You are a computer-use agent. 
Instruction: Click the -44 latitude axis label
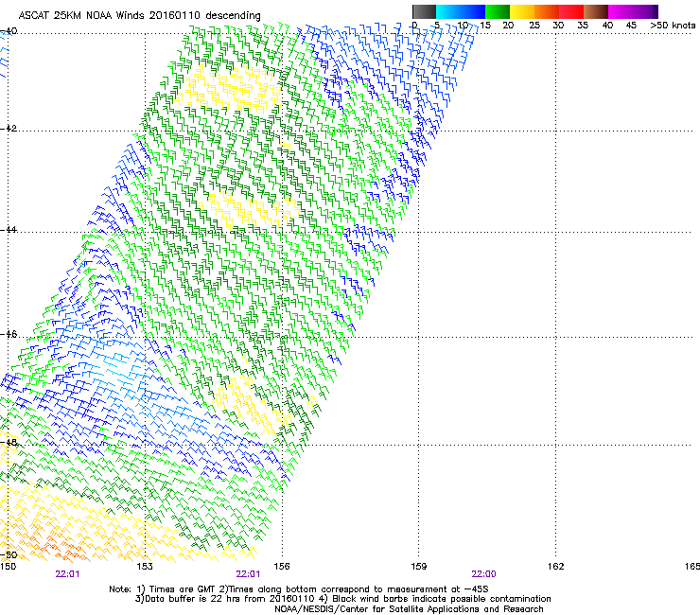9,229
